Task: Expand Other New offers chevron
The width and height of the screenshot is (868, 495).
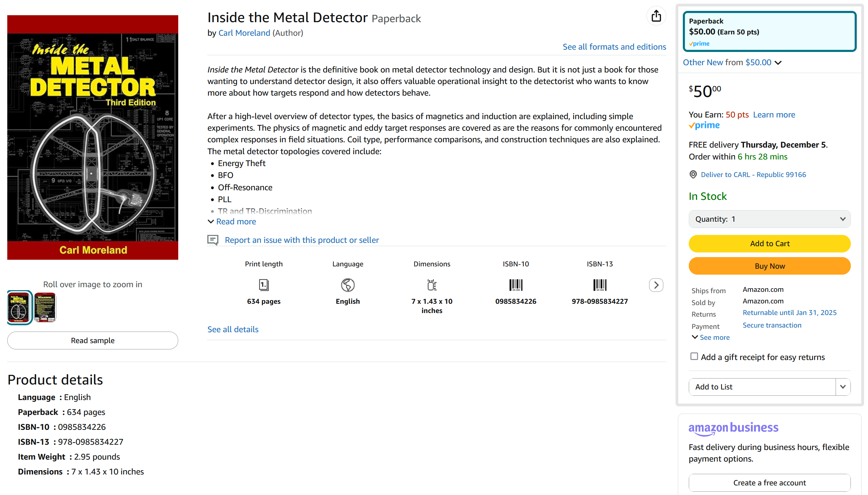Action: click(x=778, y=63)
